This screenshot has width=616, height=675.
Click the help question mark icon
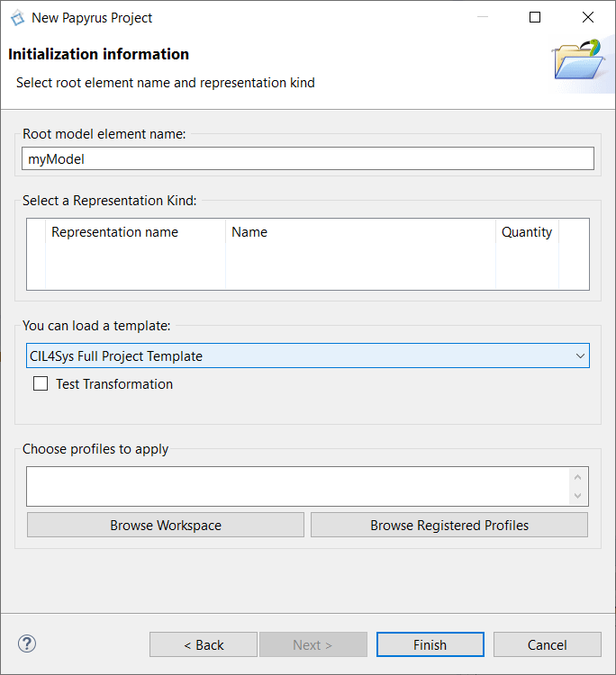[x=27, y=644]
